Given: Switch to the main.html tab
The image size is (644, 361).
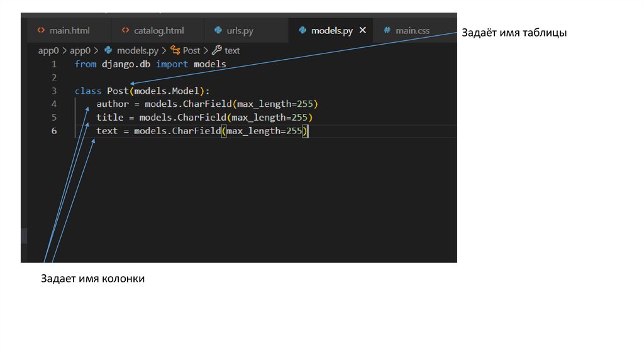Looking at the screenshot, I should [70, 30].
